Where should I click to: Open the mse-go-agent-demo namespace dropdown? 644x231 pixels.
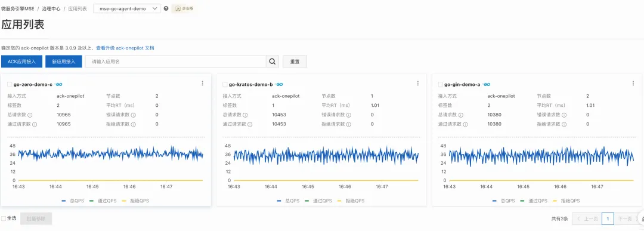click(x=127, y=8)
